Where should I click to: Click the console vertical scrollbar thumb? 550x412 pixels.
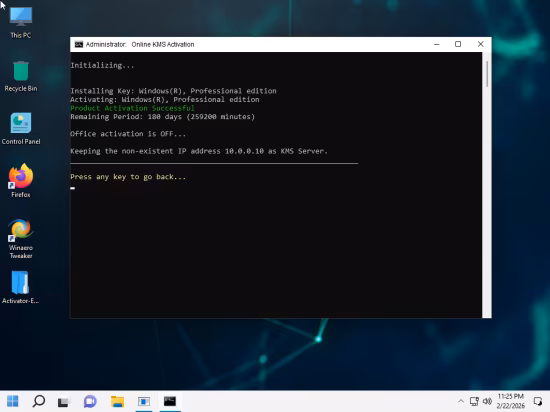click(487, 74)
